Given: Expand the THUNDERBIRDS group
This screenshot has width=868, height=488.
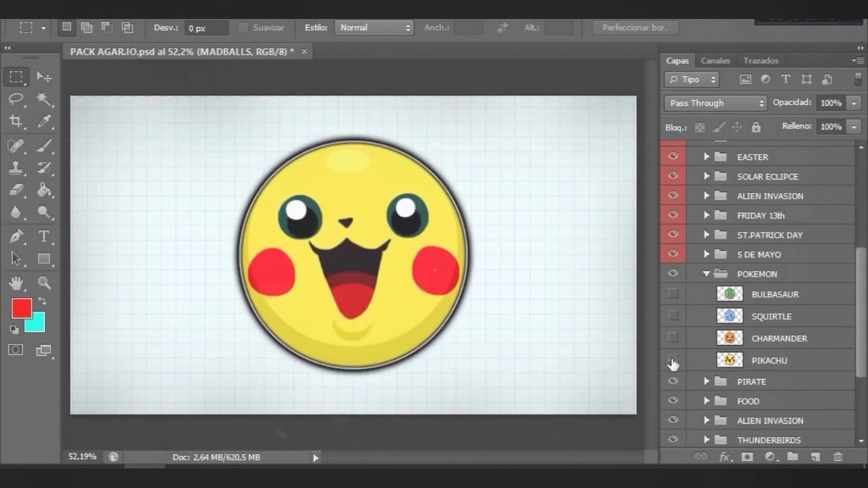Looking at the screenshot, I should coord(707,440).
